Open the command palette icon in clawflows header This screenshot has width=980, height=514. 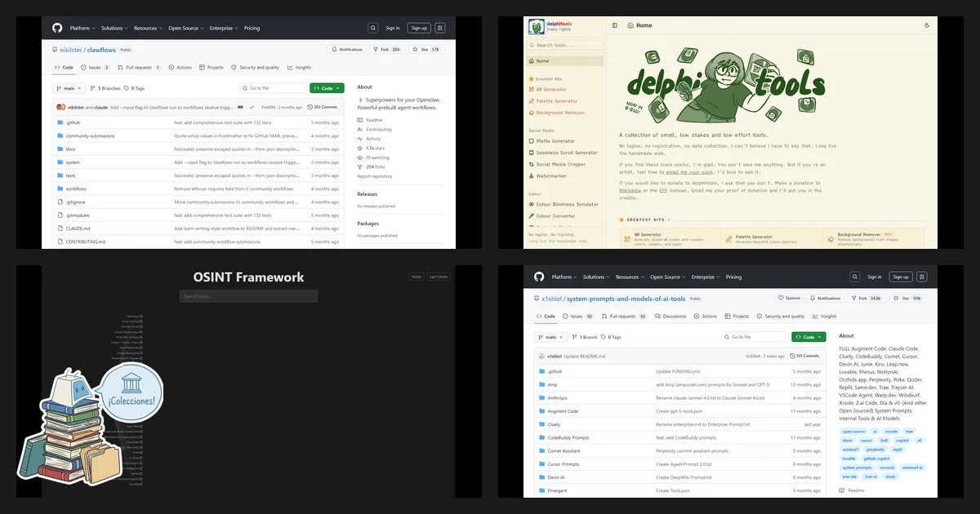(x=440, y=28)
